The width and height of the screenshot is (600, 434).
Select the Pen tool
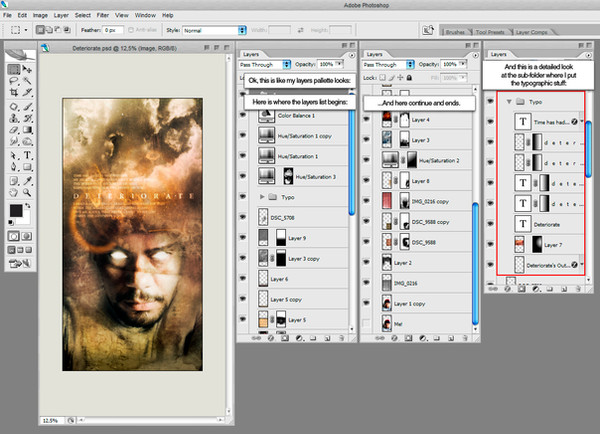[x=14, y=167]
